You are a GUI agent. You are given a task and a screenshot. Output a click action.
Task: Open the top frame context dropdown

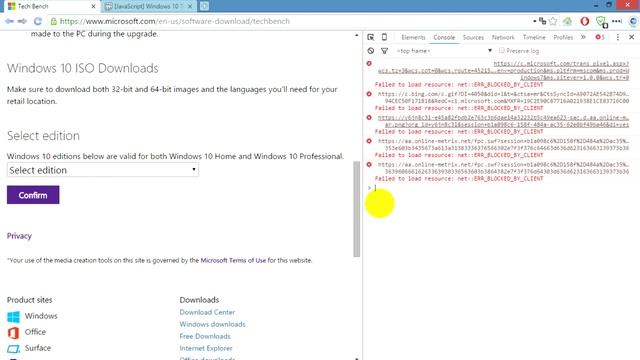[x=444, y=51]
